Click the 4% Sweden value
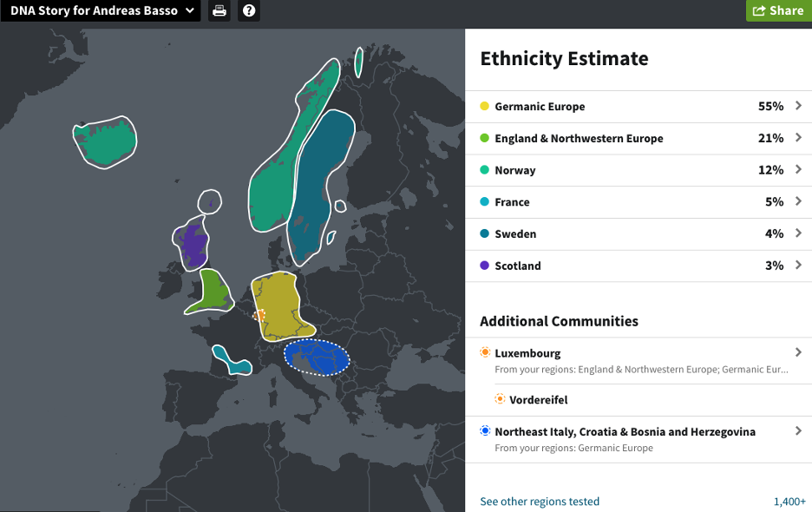Screen dimensions: 812x512 [x=774, y=233]
